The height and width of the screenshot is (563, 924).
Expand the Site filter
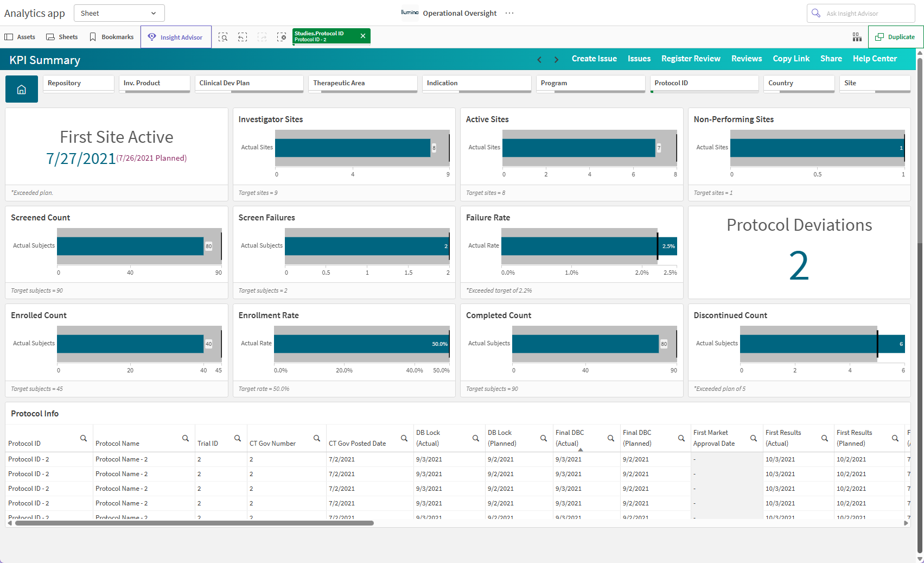coord(875,84)
